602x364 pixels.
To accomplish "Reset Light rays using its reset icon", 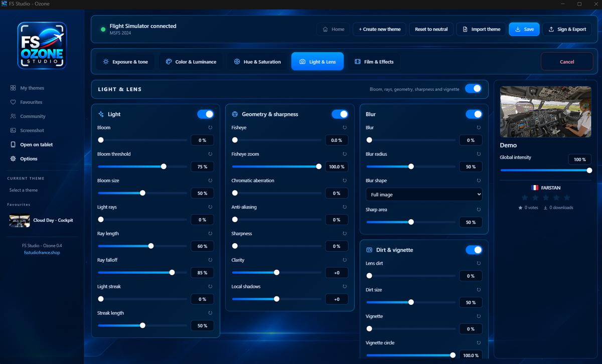I will (210, 207).
